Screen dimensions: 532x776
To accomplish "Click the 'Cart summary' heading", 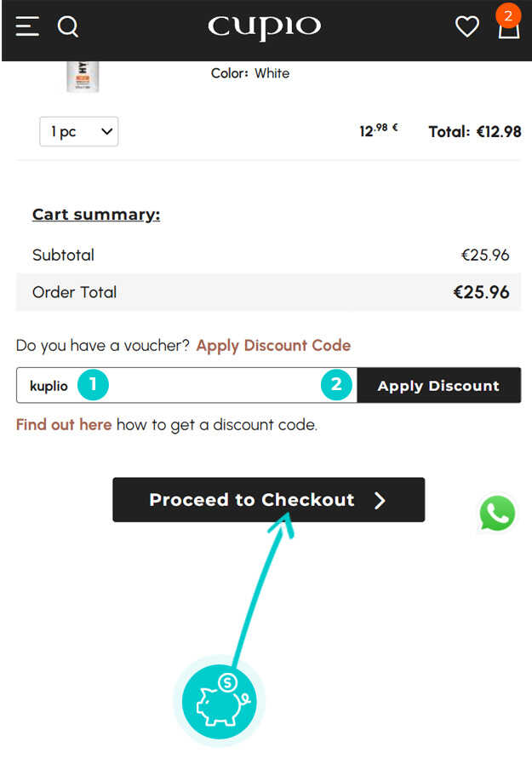I will pyautogui.click(x=96, y=215).
